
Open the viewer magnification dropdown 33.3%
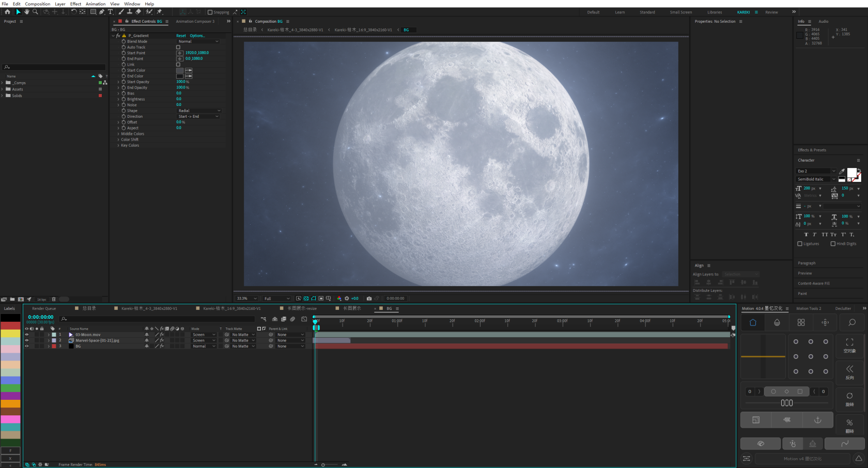click(246, 299)
